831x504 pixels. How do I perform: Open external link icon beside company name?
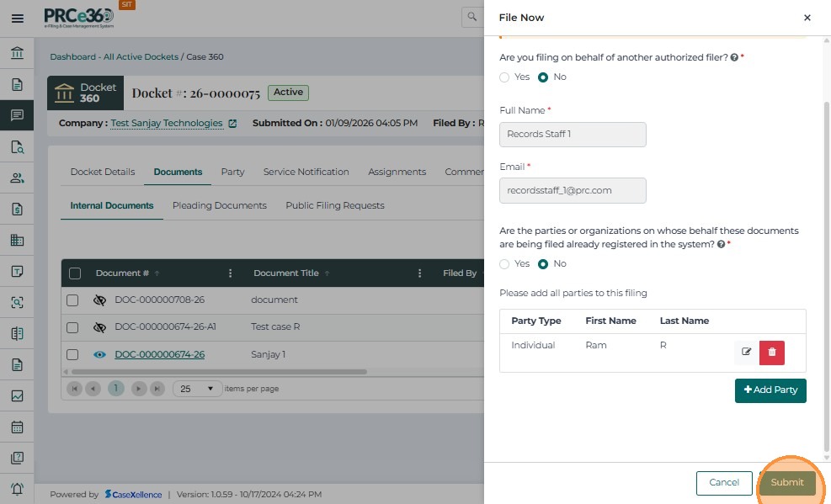point(232,124)
